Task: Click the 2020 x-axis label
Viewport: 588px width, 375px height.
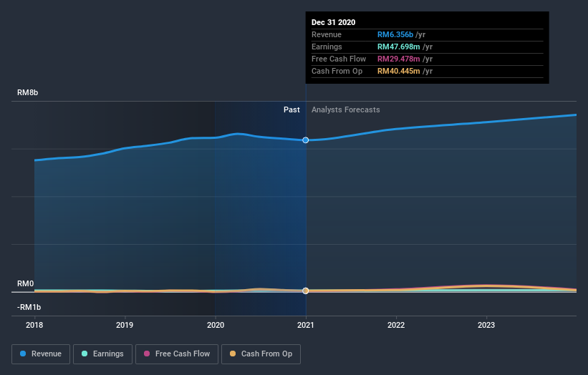Action: click(x=216, y=325)
